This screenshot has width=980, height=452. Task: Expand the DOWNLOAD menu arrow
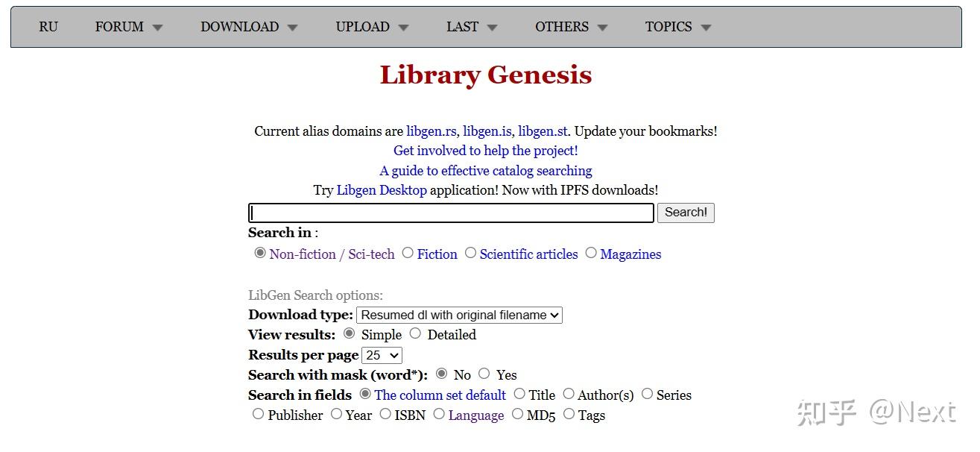[x=292, y=28]
